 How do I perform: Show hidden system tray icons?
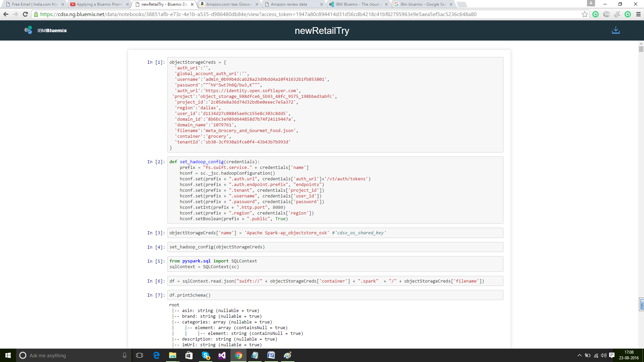coord(579,355)
